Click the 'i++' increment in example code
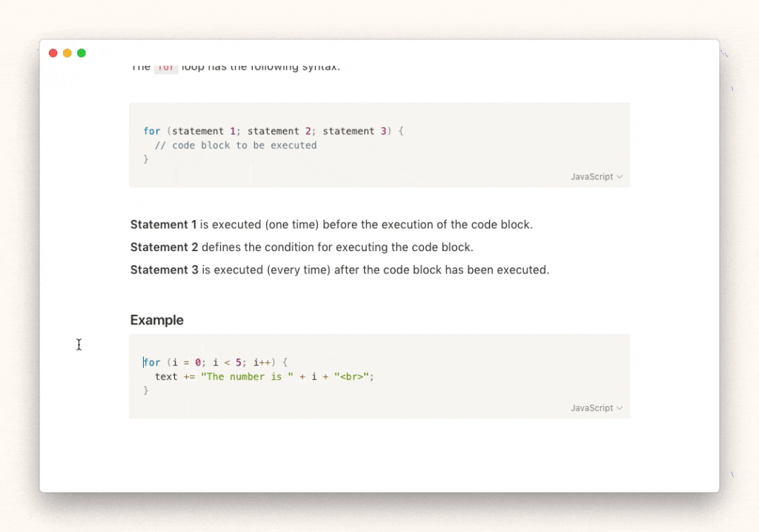Image resolution: width=759 pixels, height=532 pixels. tap(264, 362)
